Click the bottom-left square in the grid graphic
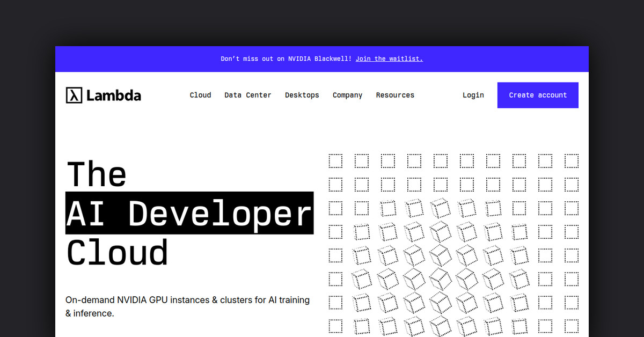Viewport: 644px width, 337px height. tap(335, 326)
